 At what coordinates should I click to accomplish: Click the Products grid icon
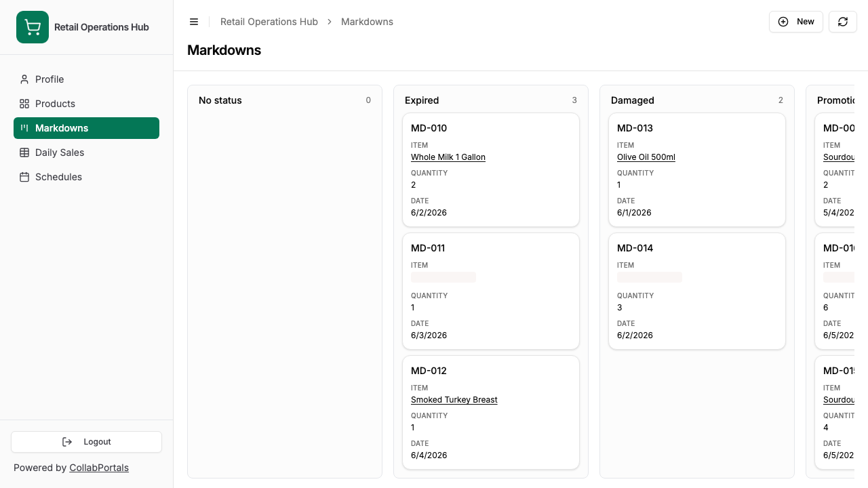click(x=24, y=104)
